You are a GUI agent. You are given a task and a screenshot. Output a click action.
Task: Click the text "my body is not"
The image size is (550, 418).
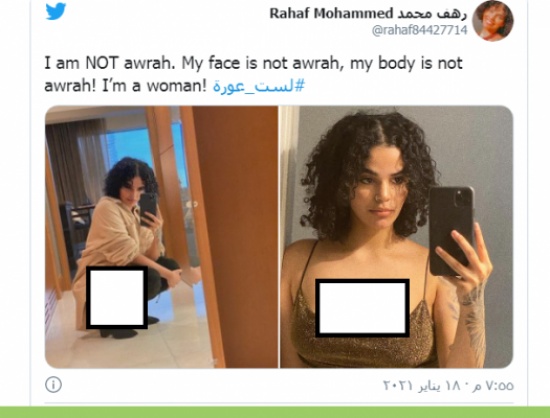point(406,63)
